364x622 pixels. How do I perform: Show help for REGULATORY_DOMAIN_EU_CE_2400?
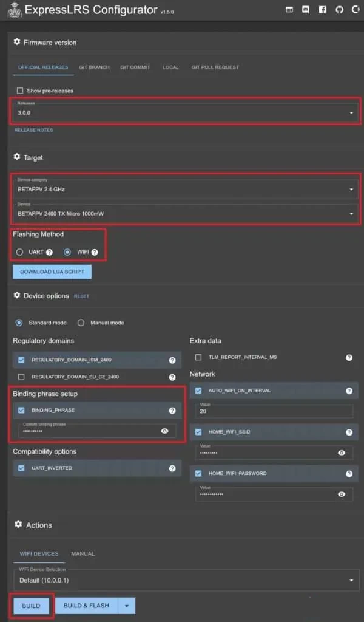coord(172,377)
